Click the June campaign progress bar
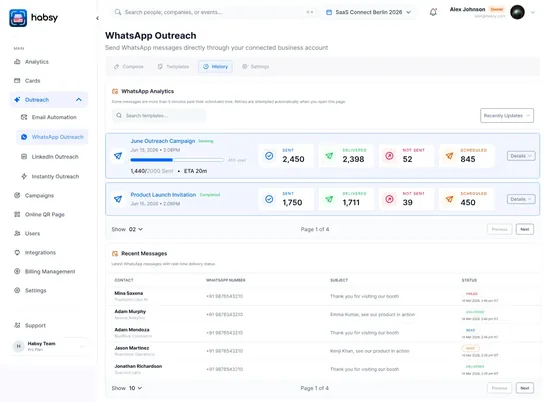This screenshot has width=548, height=402. click(x=177, y=160)
